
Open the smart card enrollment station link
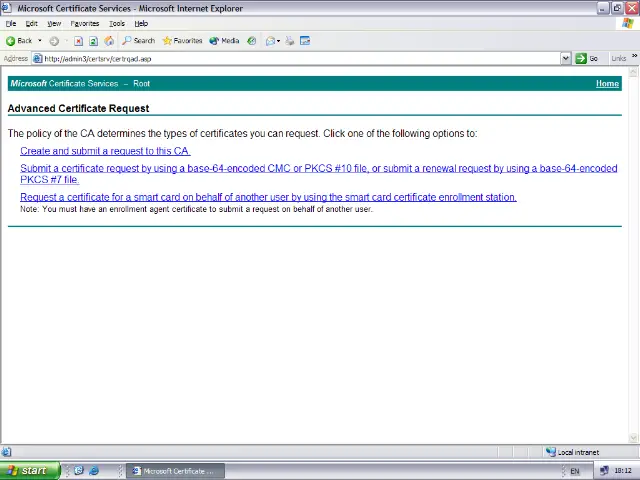[268, 197]
